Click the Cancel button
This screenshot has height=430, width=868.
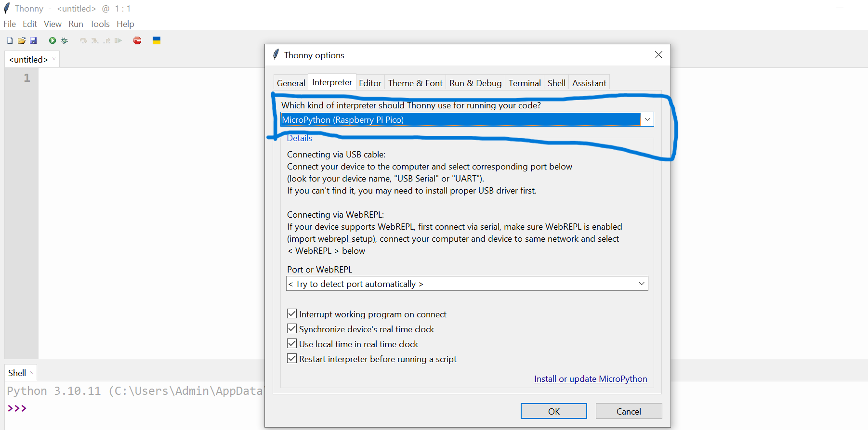click(629, 411)
